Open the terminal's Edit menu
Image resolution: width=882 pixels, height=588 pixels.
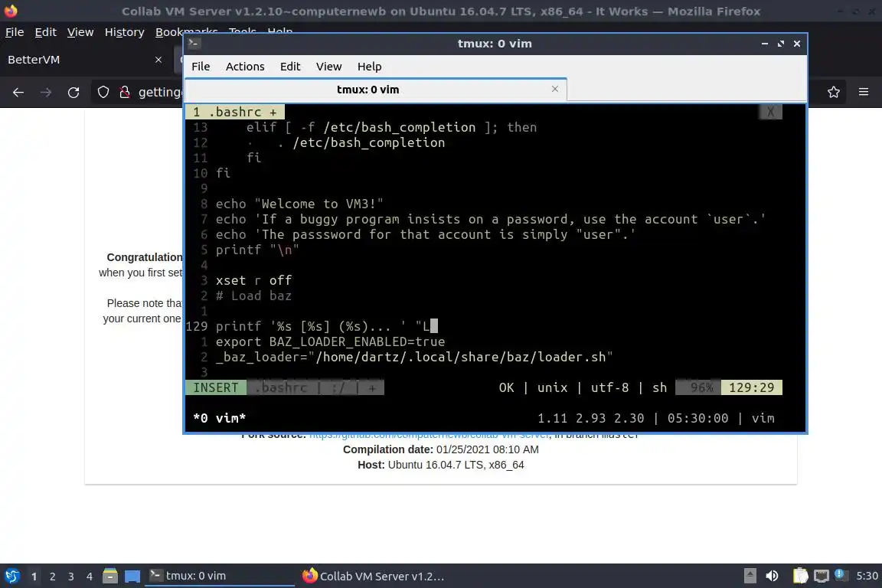(x=290, y=67)
